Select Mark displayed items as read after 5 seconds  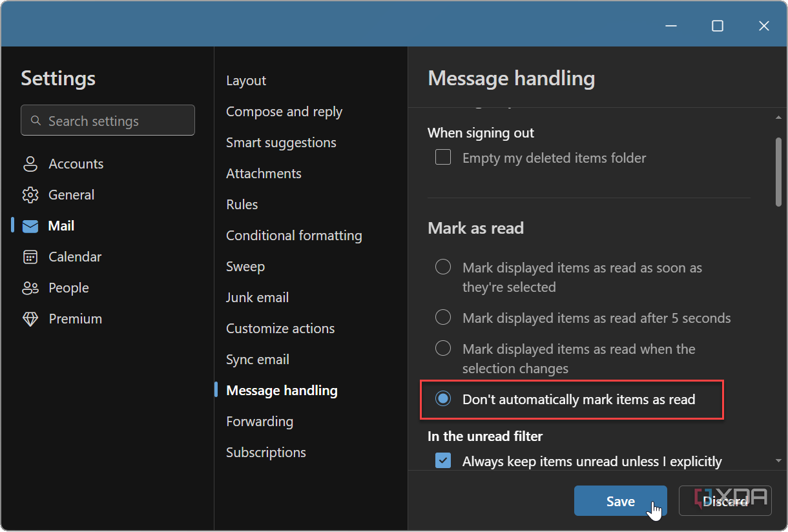[x=443, y=317]
